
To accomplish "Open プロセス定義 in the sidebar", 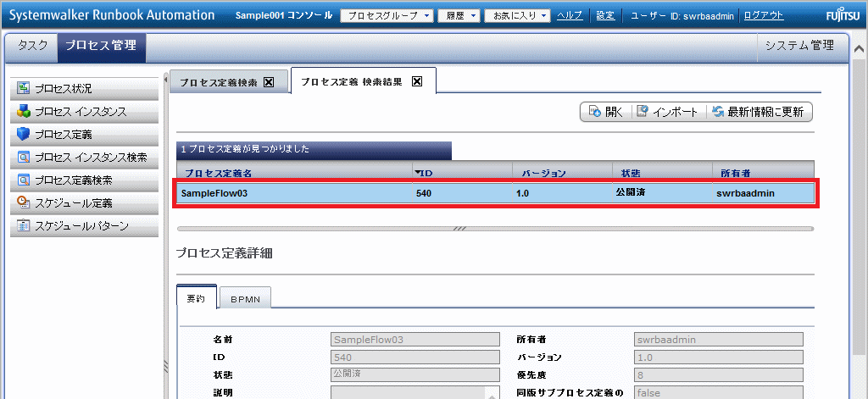I will click(x=84, y=135).
